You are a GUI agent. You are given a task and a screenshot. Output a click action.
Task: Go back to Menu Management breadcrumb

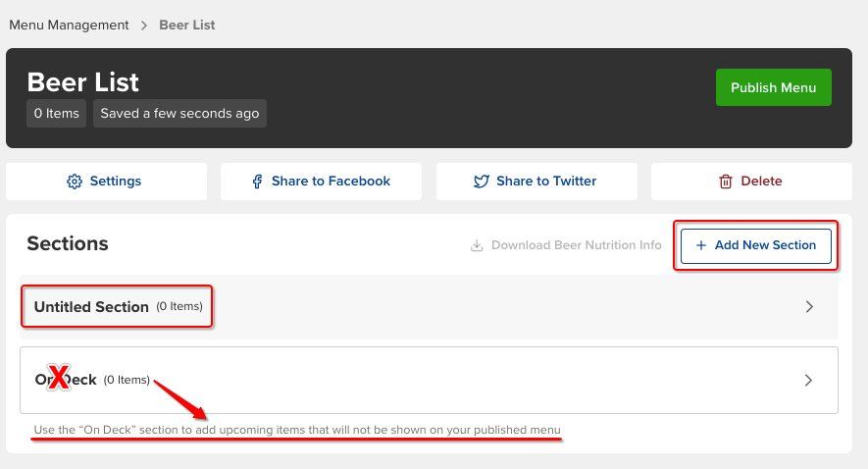(x=69, y=26)
